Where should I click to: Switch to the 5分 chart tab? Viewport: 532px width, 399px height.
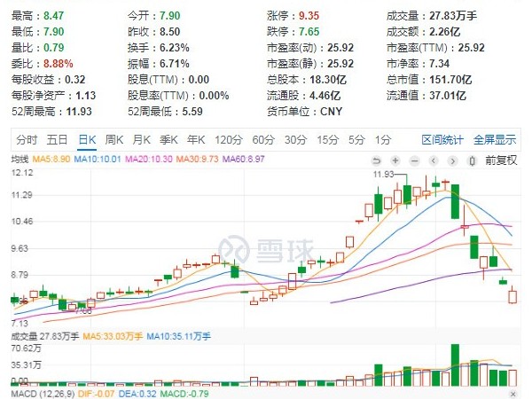click(x=357, y=140)
